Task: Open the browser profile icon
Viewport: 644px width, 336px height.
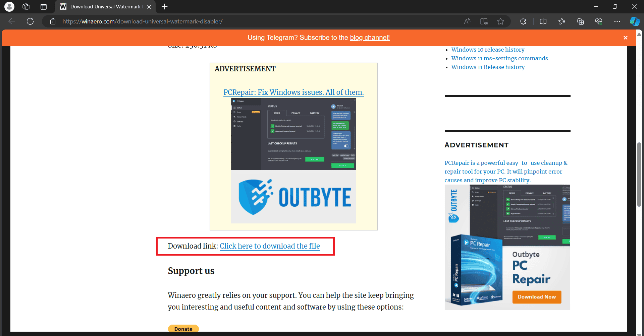Action: (9, 7)
